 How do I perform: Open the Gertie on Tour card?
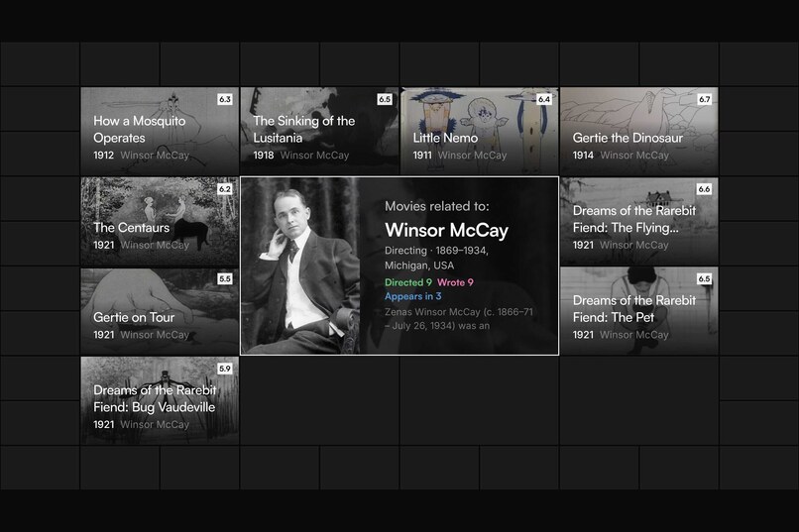pyautogui.click(x=160, y=311)
